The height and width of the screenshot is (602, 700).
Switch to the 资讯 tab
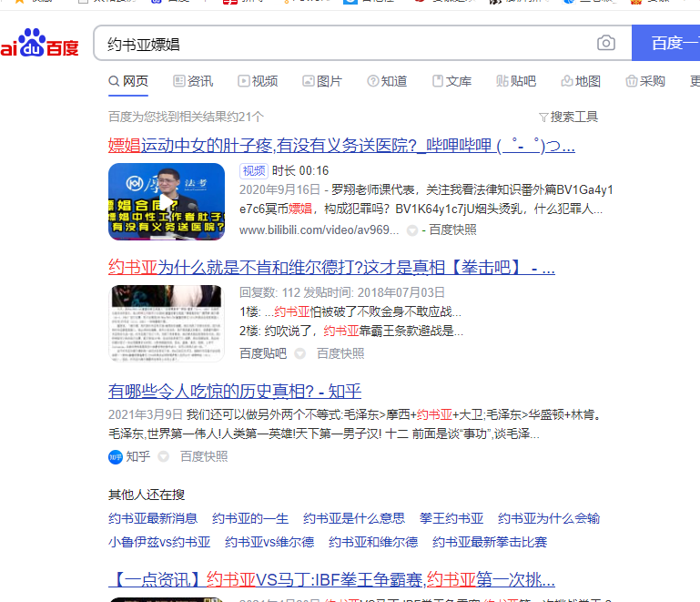click(x=193, y=81)
